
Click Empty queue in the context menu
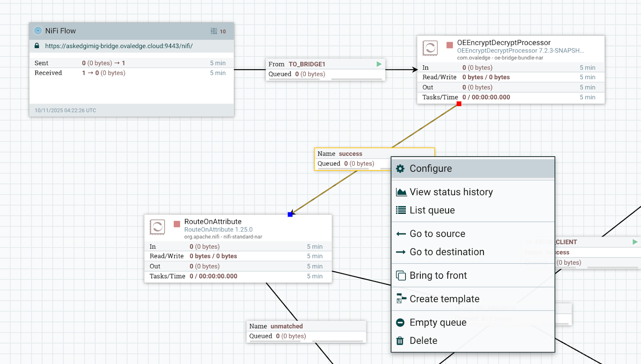pos(438,323)
